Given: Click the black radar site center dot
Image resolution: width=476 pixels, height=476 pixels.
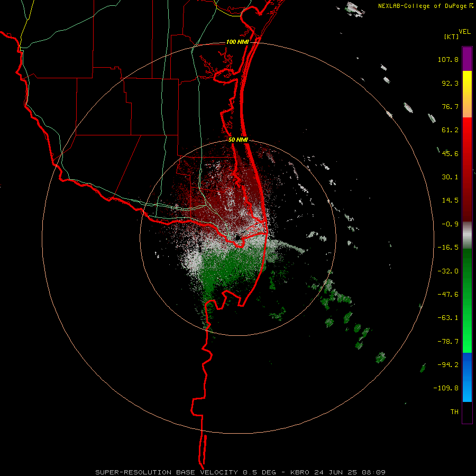Looking at the screenshot, I should point(237,237).
